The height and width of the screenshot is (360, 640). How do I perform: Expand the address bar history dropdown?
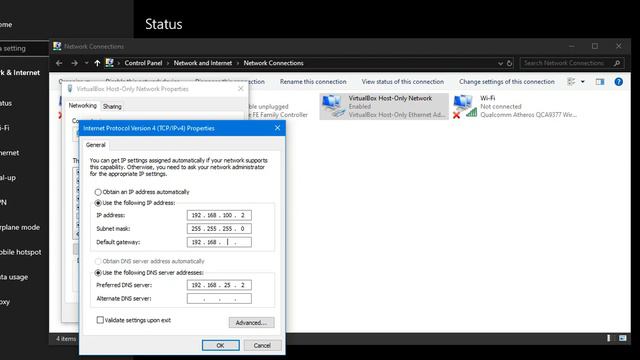[x=500, y=64]
